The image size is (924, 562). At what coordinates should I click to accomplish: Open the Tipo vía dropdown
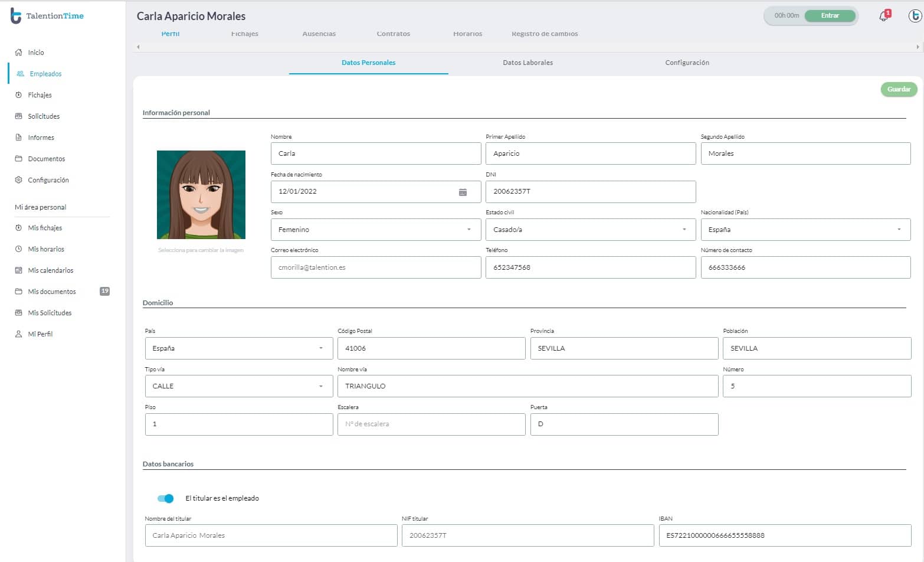coord(320,386)
